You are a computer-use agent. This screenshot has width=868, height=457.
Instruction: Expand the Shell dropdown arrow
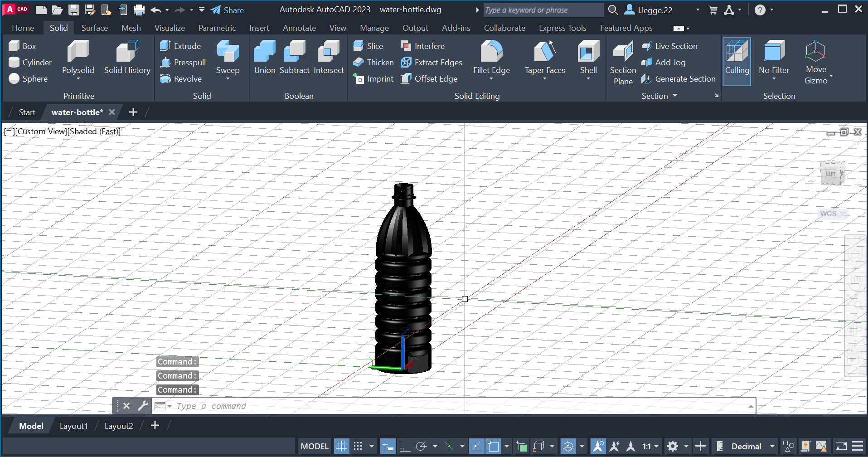coord(588,79)
